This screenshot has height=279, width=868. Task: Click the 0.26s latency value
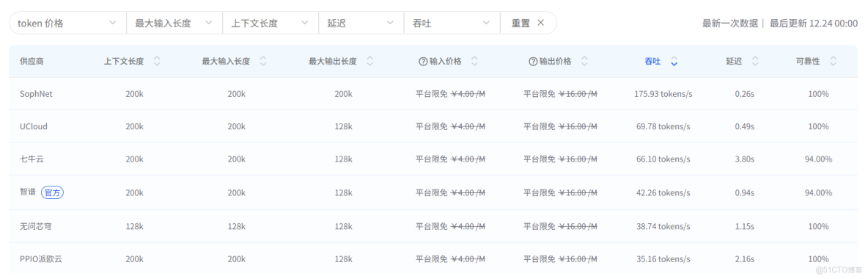(745, 94)
